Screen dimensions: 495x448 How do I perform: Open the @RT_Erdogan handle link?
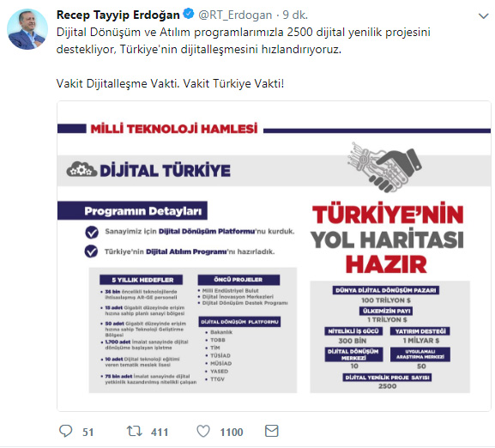click(235, 15)
